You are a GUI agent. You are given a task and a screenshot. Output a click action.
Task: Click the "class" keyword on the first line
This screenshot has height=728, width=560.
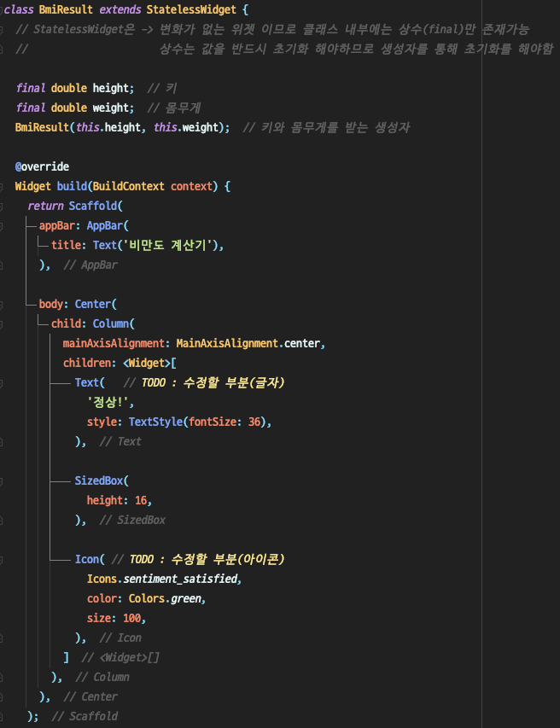click(x=19, y=9)
